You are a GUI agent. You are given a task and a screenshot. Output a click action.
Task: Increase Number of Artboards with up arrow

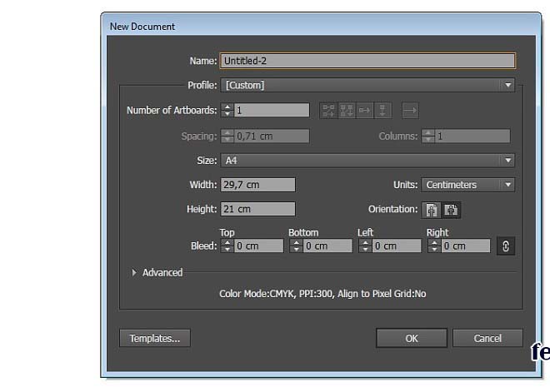(x=227, y=107)
